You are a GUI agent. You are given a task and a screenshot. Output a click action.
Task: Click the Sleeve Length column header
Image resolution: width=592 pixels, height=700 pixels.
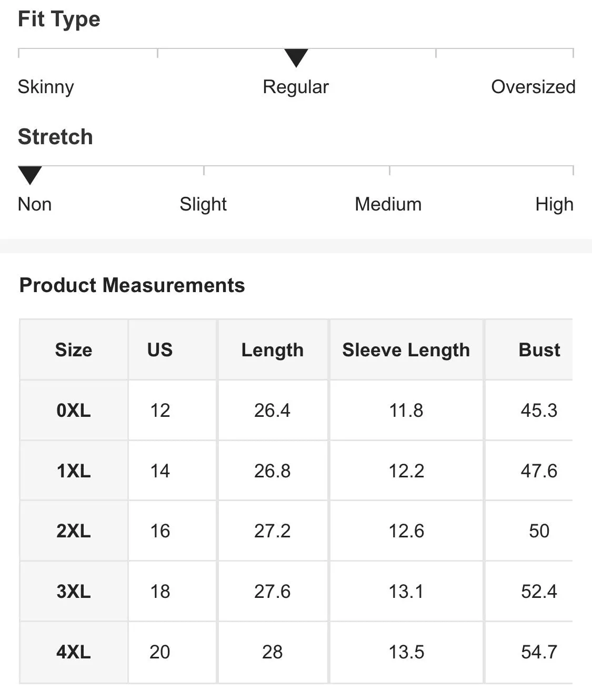pos(406,349)
